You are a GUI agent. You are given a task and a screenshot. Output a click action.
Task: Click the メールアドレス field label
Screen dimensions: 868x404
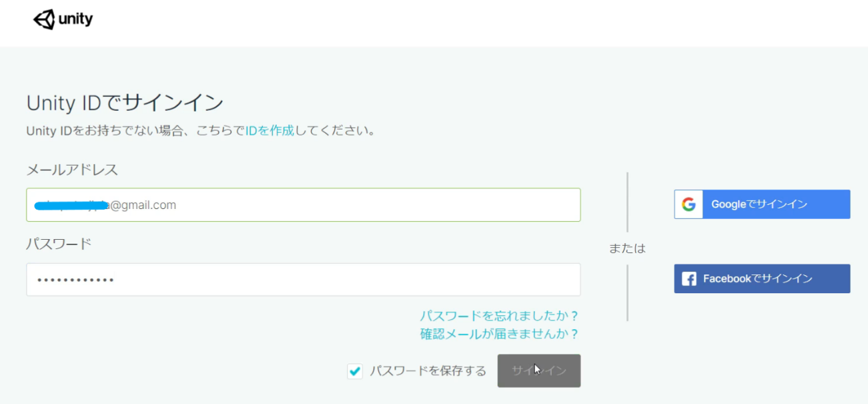click(x=72, y=170)
